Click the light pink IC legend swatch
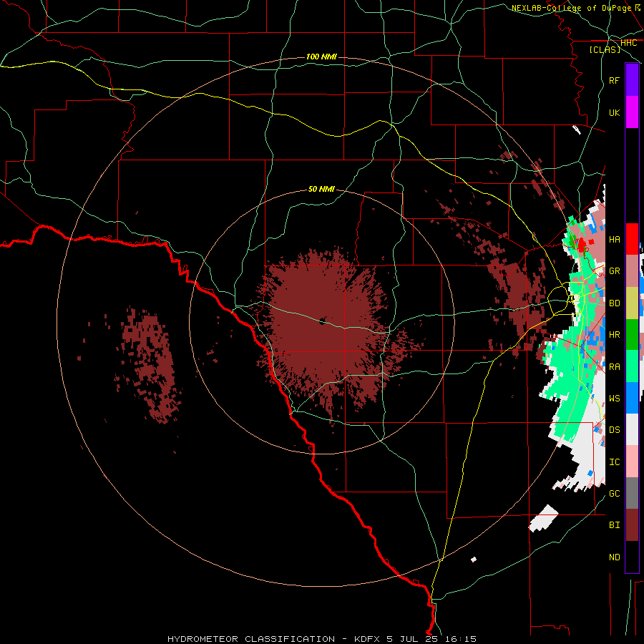 point(632,462)
